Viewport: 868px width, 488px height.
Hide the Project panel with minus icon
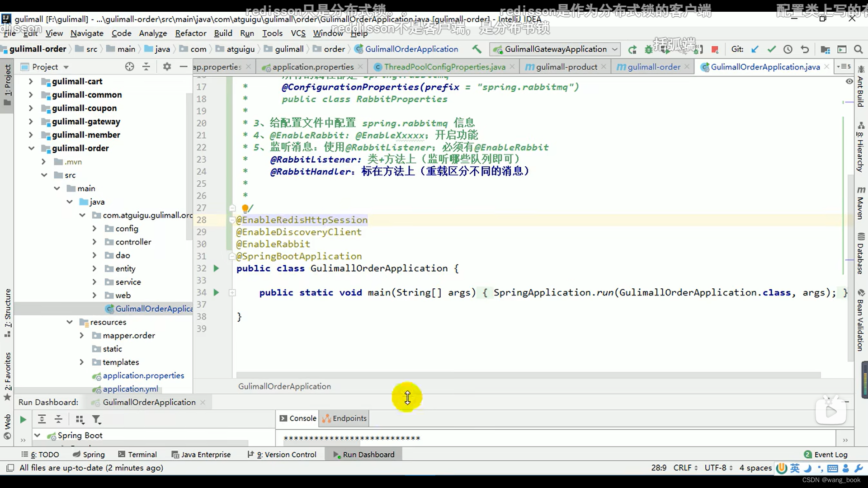click(x=183, y=67)
